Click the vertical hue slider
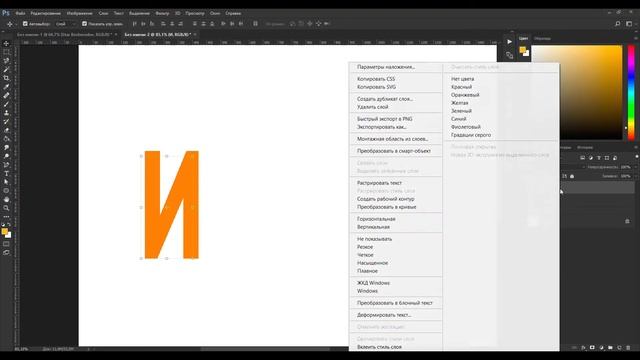640x360 pixels. (631, 93)
